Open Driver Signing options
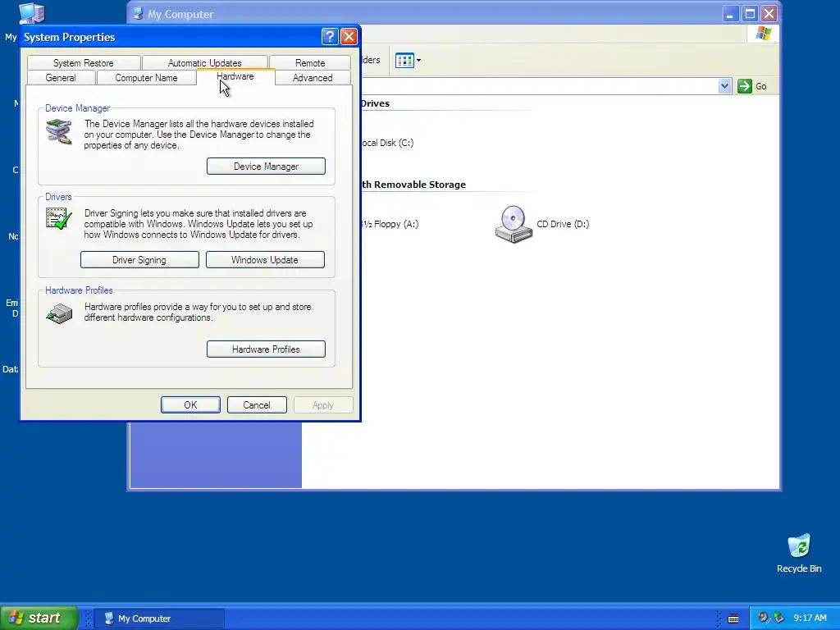This screenshot has width=840, height=630. point(139,260)
